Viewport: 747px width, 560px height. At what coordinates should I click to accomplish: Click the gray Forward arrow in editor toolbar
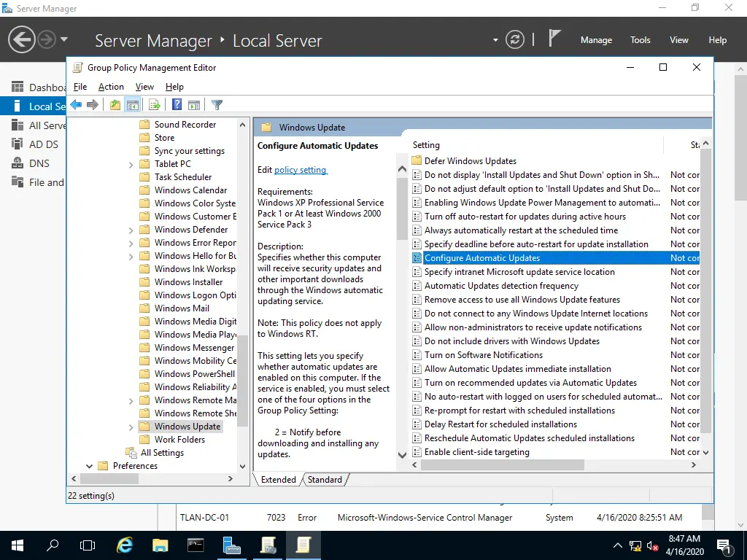tap(93, 105)
